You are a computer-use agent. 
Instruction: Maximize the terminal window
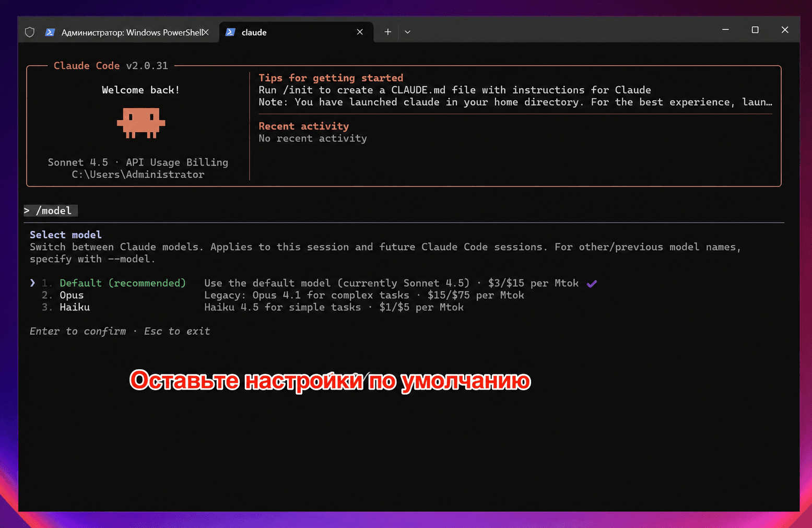pos(755,30)
